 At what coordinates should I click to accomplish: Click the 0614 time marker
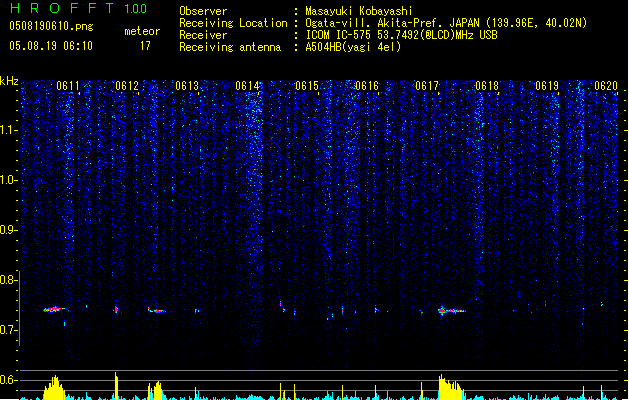pos(247,86)
